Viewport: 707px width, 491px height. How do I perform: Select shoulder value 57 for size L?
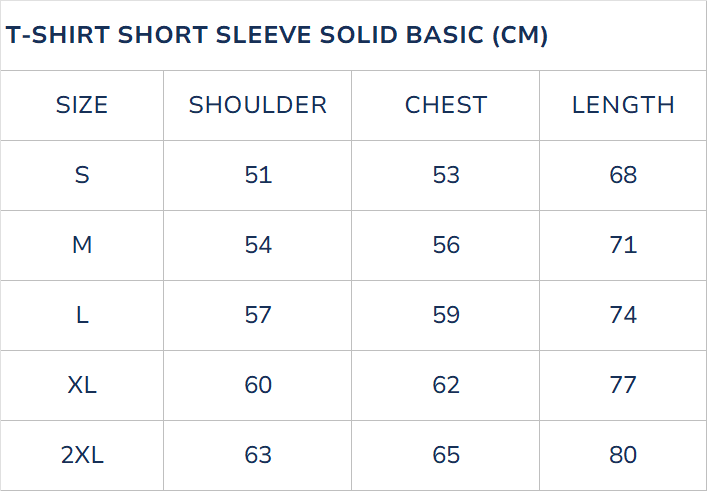tap(258, 315)
